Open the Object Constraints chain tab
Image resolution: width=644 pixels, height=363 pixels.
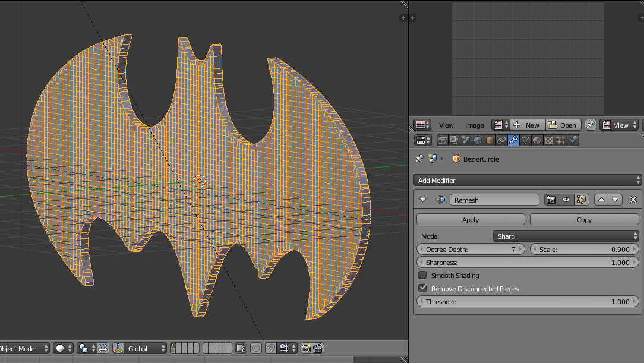pos(501,141)
